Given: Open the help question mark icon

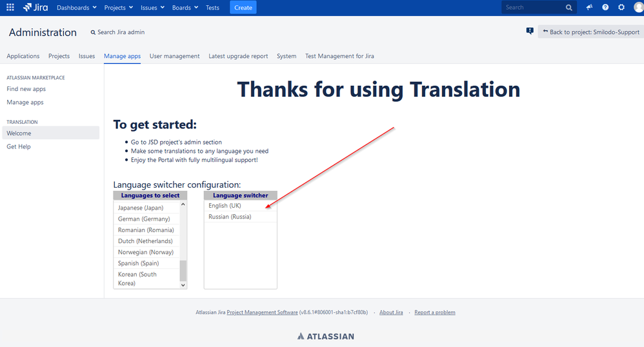Looking at the screenshot, I should click(x=605, y=7).
